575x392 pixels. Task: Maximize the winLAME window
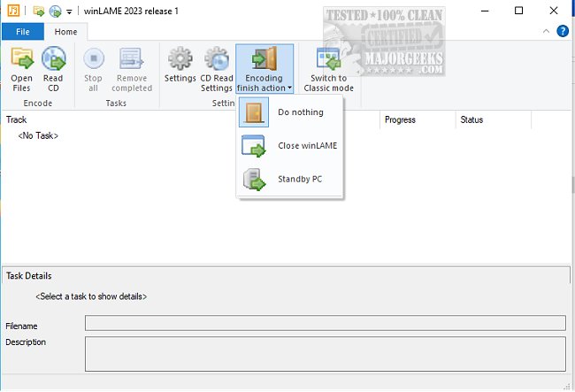point(518,11)
